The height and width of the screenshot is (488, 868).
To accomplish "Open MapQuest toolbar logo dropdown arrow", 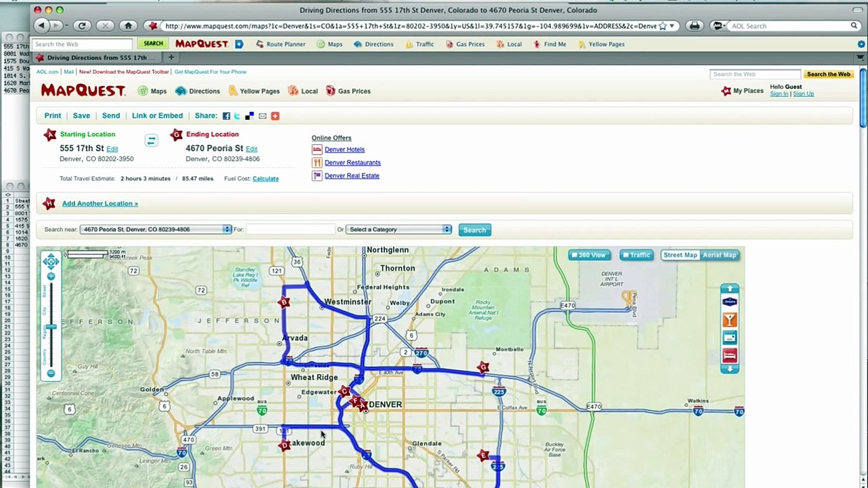I will click(239, 44).
